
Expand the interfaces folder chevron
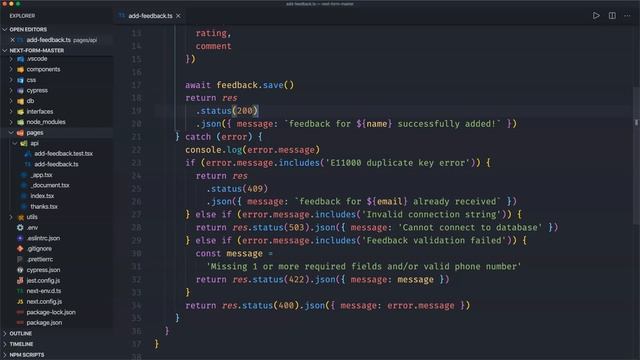[11, 111]
